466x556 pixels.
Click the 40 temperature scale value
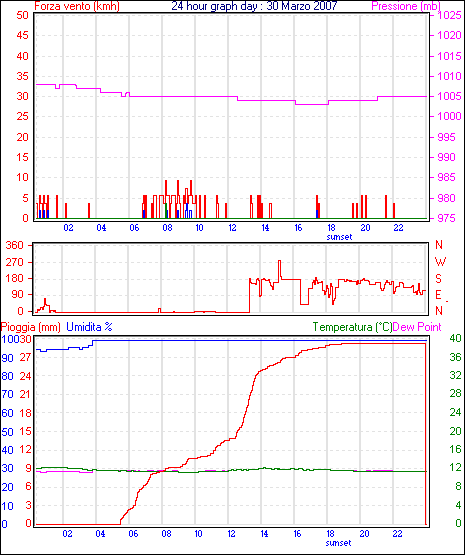click(455, 338)
